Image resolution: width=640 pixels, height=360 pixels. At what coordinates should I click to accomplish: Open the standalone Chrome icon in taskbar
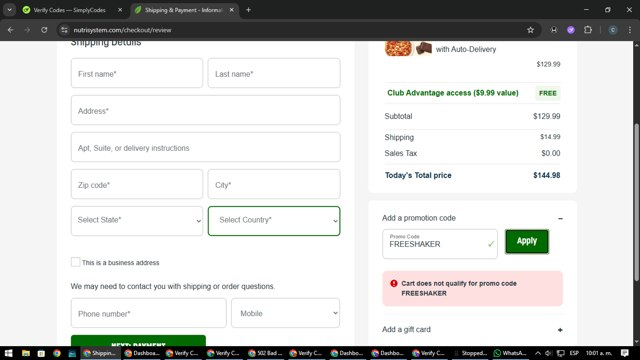point(57,353)
